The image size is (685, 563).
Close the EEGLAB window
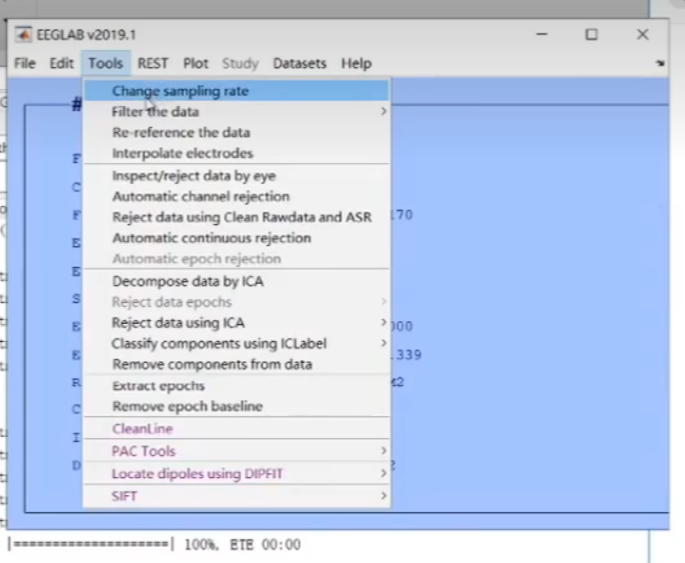click(642, 35)
